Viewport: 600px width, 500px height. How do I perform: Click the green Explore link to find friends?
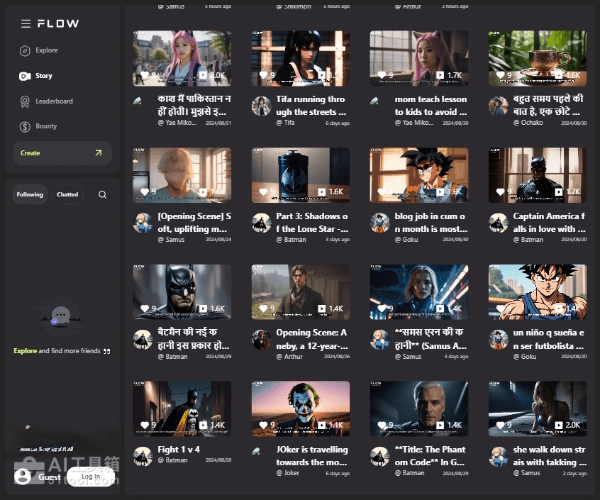click(25, 351)
